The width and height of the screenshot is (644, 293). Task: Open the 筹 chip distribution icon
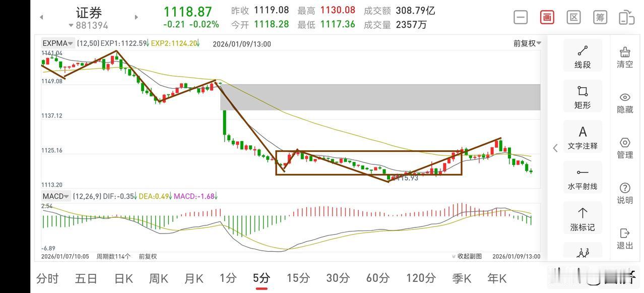tap(600, 17)
